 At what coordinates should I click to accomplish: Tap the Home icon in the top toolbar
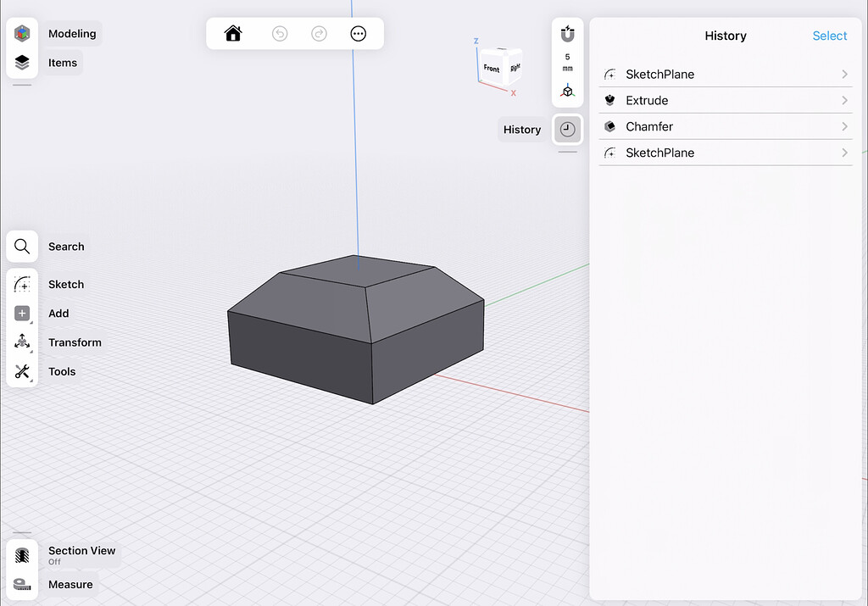coord(233,33)
